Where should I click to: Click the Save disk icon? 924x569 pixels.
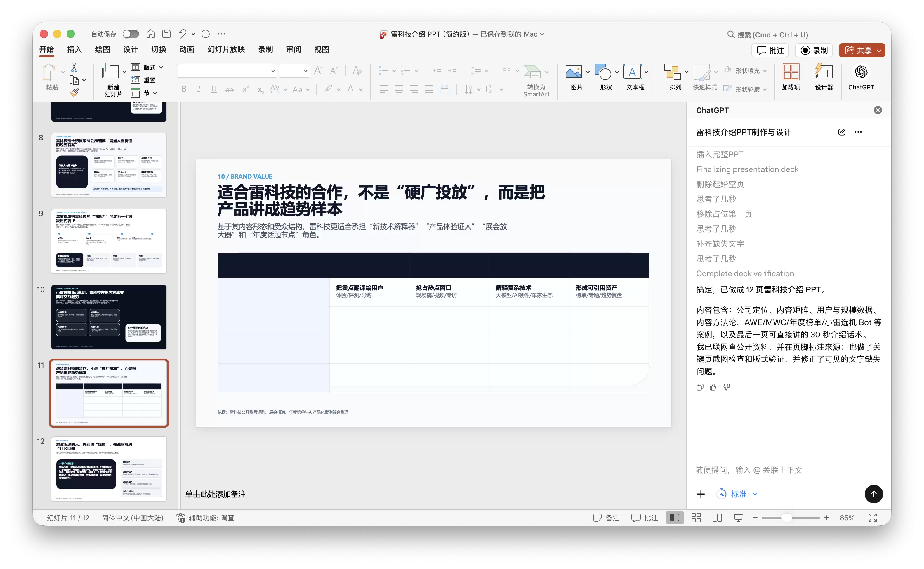pos(166,34)
